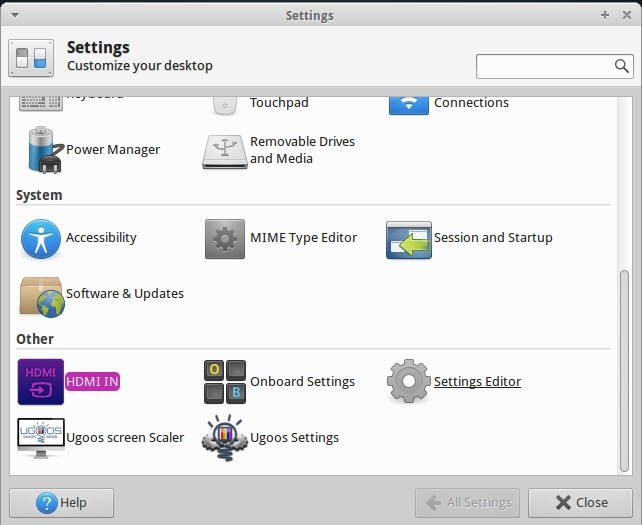Click the Settings Editor text link
Screen dimensions: 642x525
point(477,382)
